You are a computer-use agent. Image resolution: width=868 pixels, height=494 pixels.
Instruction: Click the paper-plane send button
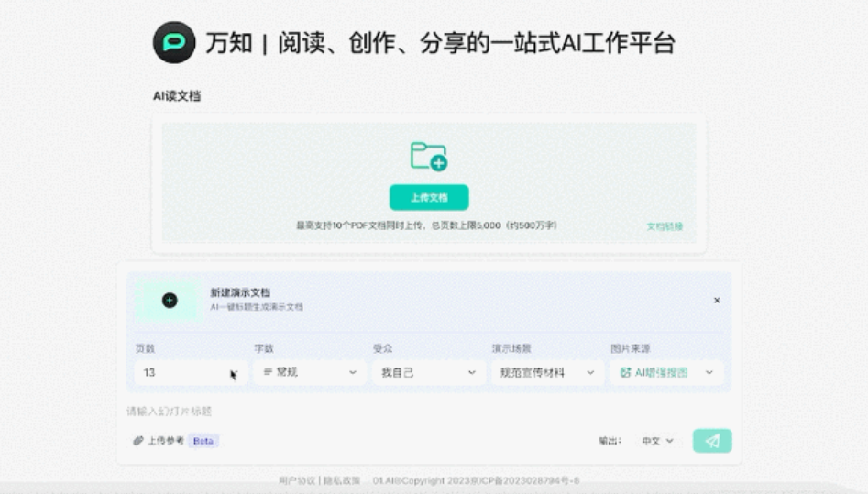(712, 441)
